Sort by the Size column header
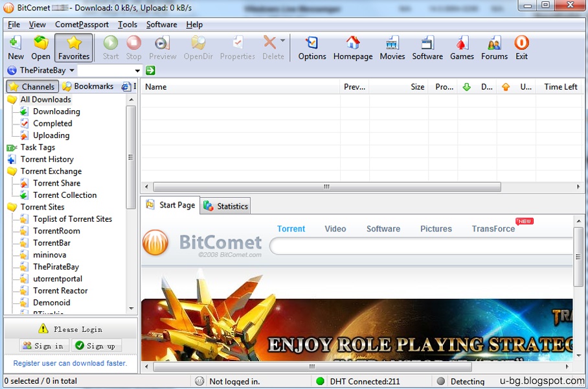The width and height of the screenshot is (588, 389). (399, 87)
